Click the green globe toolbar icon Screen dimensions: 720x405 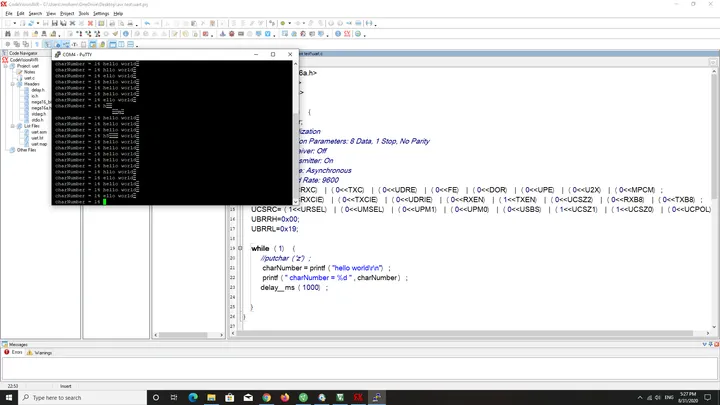coord(358,34)
